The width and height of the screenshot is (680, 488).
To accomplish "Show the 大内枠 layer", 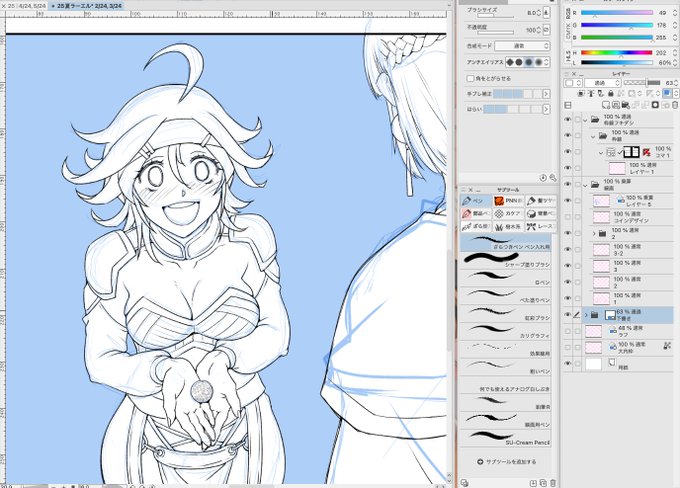I will [568, 347].
